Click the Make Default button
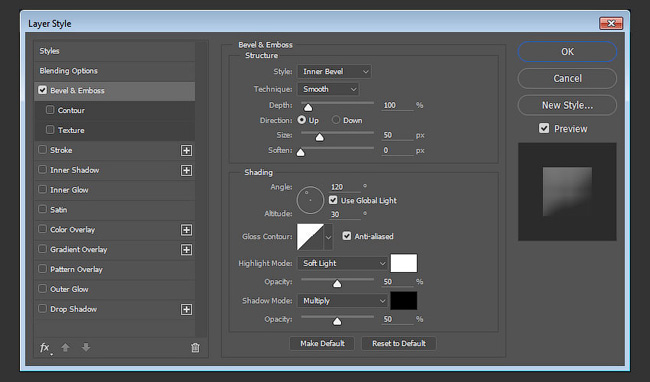This screenshot has width=650, height=382. (322, 343)
